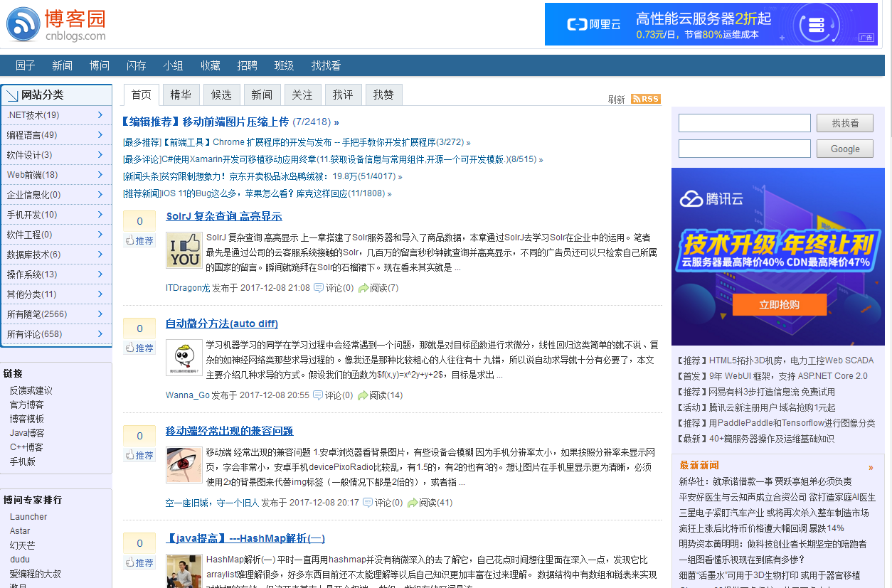This screenshot has height=588, width=892.
Task: Open 找找看 in top navigation bar
Action: point(326,65)
